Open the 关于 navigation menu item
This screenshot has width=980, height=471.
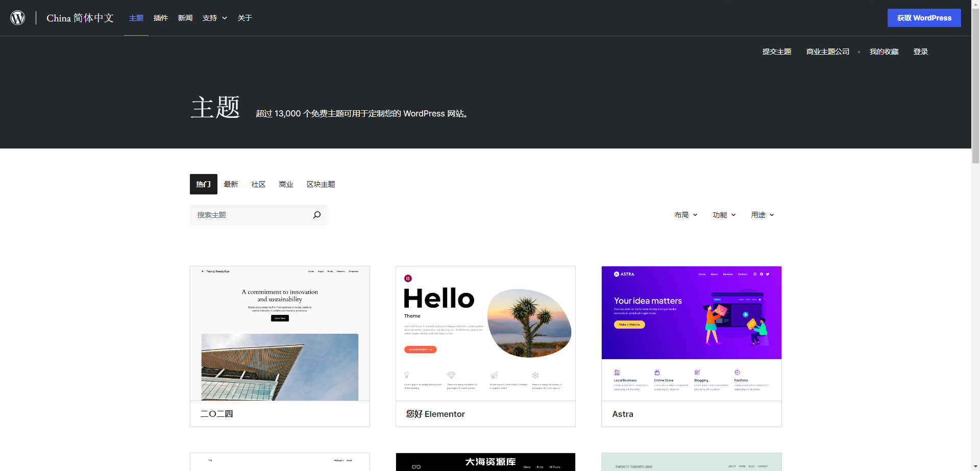click(x=245, y=18)
